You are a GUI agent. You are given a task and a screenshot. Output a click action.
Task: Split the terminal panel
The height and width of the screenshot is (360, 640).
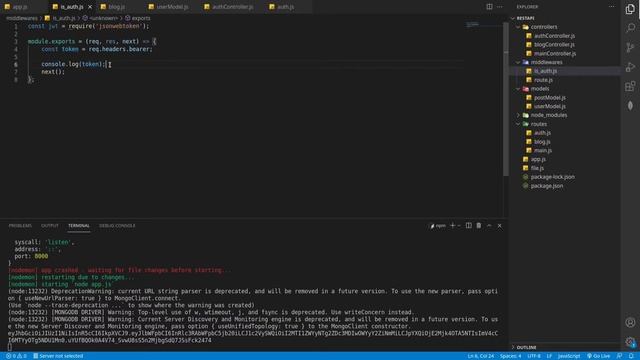469,225
